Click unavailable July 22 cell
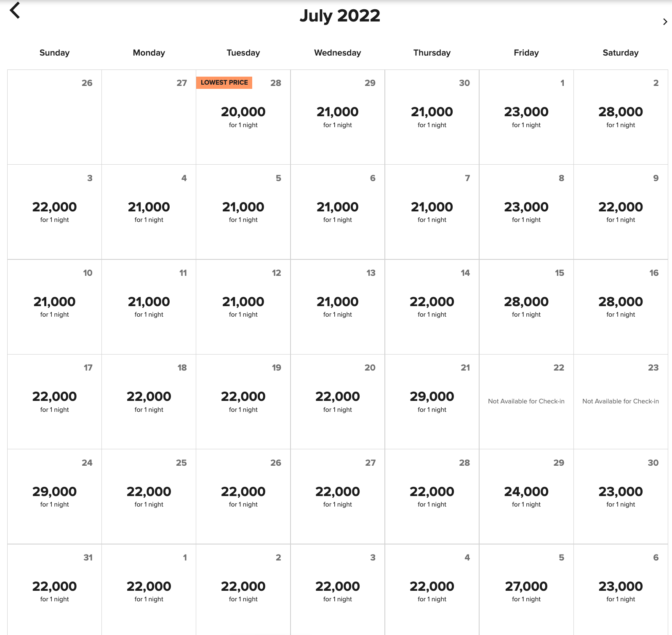Screen dimensions: 672x635 tap(526, 401)
